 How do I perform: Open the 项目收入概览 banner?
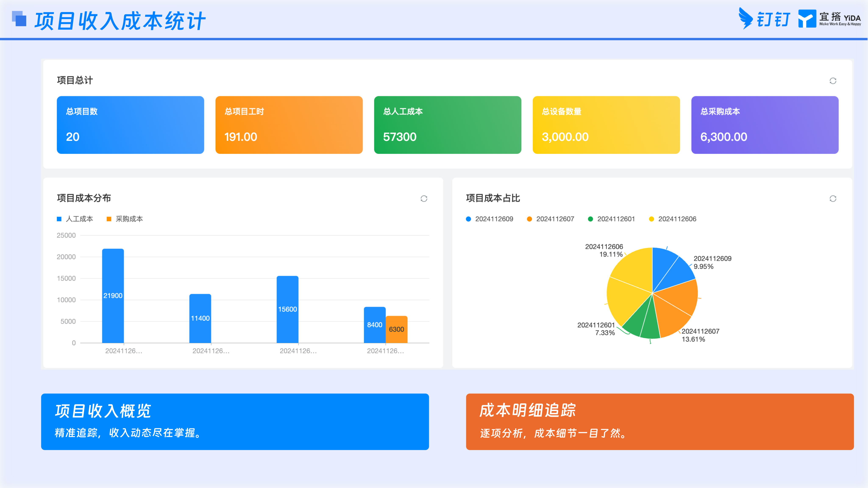point(235,422)
